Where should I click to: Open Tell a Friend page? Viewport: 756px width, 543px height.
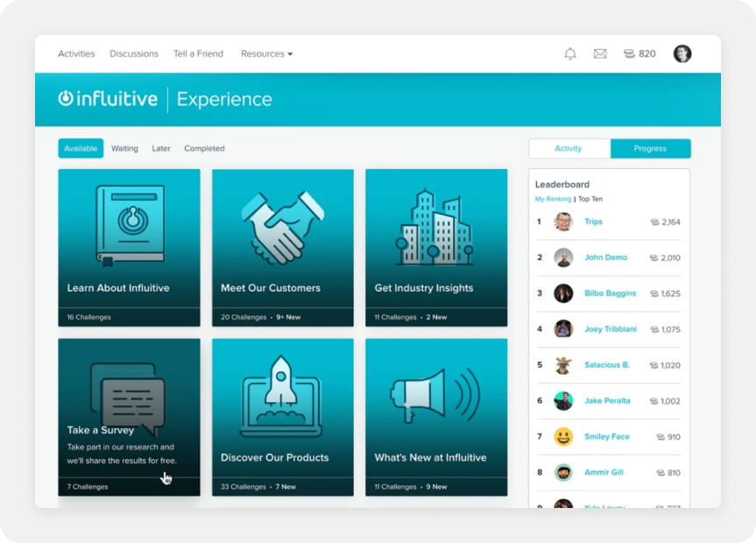[x=198, y=53]
